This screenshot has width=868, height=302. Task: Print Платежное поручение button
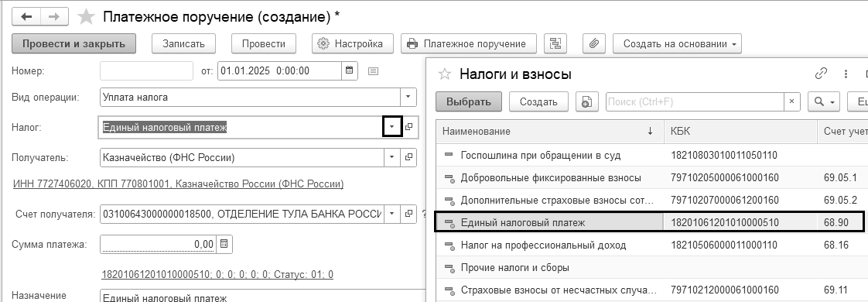pyautogui.click(x=468, y=43)
